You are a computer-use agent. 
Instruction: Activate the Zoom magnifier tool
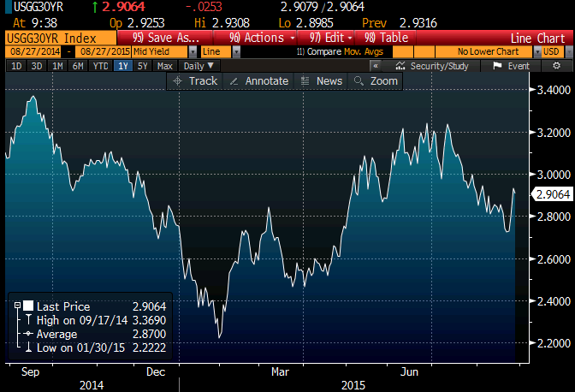376,80
